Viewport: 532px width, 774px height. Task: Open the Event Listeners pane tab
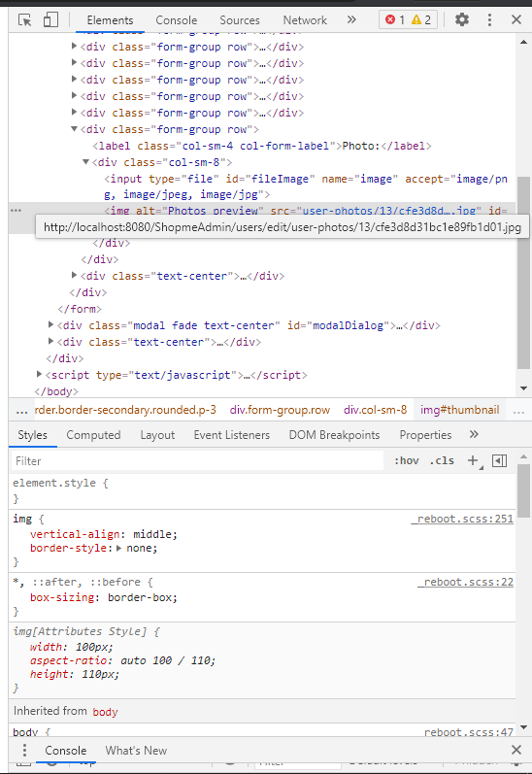click(231, 435)
